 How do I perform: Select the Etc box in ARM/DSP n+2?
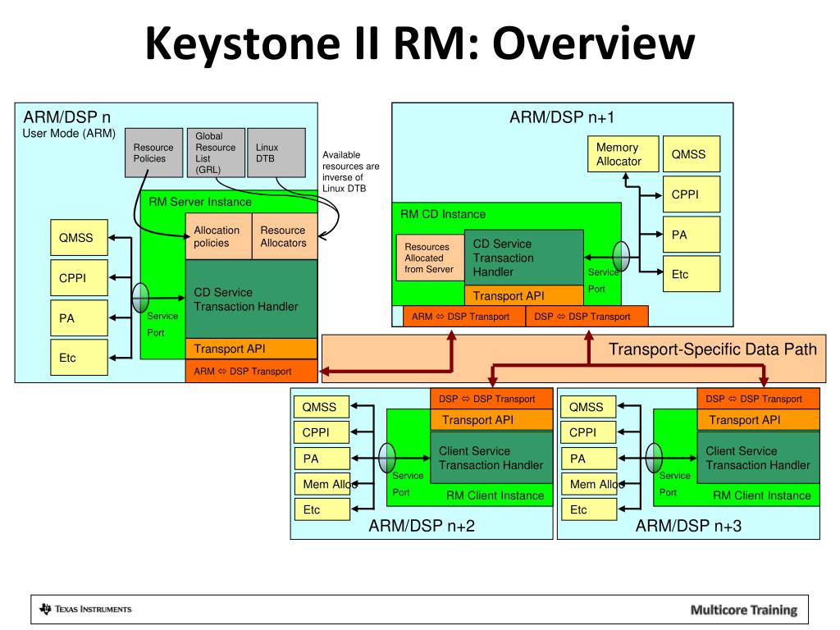click(322, 509)
